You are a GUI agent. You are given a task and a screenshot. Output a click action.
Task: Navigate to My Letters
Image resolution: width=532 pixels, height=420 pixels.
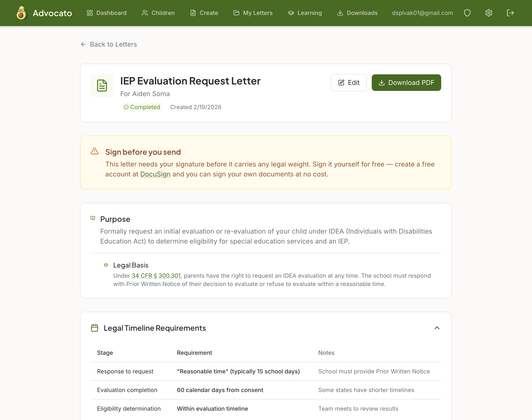253,13
